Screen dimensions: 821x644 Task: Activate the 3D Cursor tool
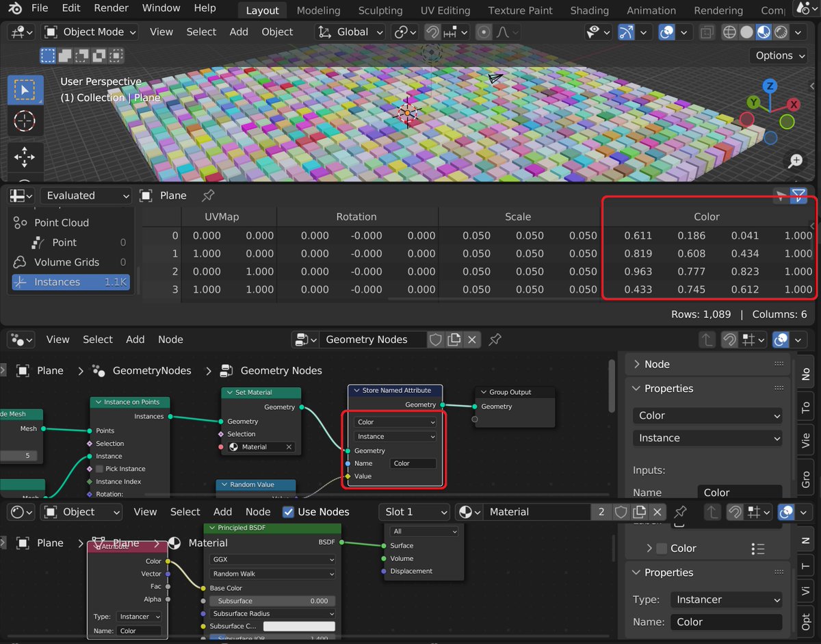[x=25, y=122]
